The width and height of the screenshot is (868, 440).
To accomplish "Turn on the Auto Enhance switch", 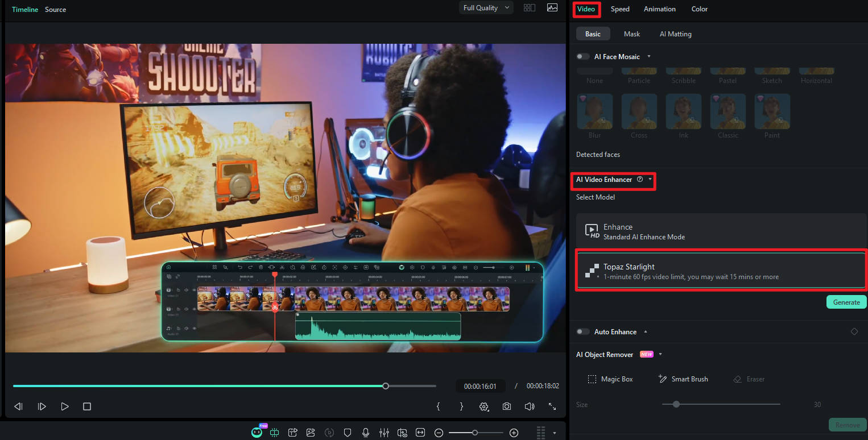I will click(x=583, y=331).
